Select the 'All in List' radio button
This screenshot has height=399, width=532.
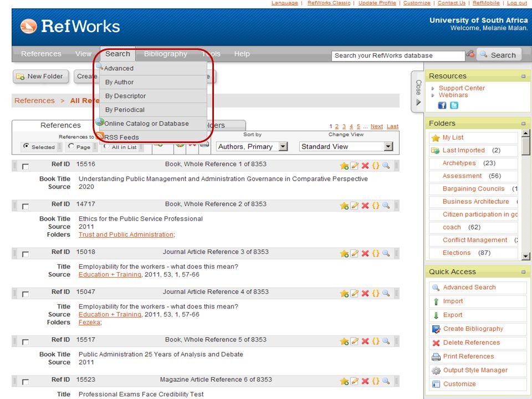(106, 146)
